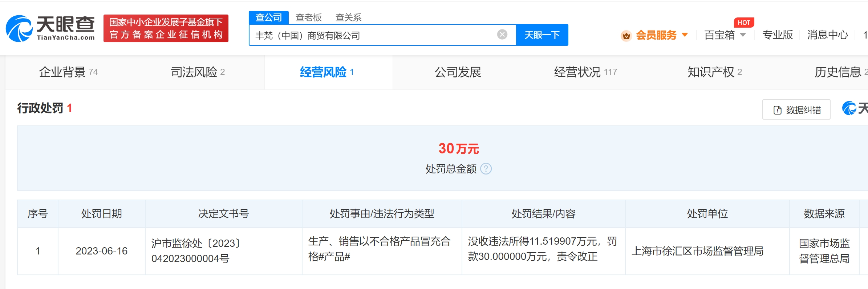
Task: Click the source cell 国家市场监督管理总局
Action: tap(824, 251)
